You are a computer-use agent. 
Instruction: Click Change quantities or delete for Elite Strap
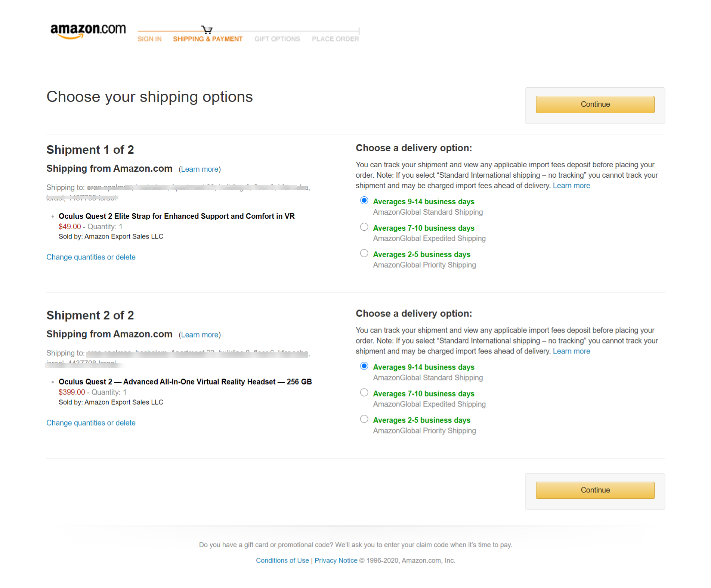[91, 257]
